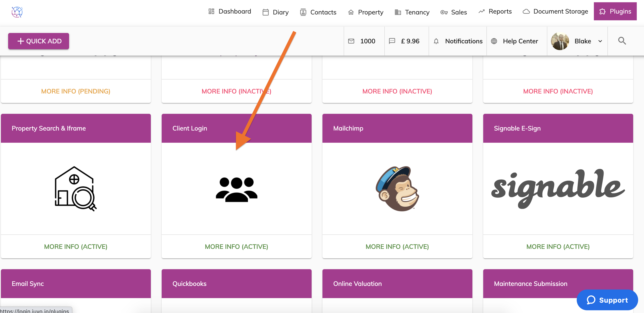This screenshot has height=313, width=644.
Task: Open the Support chat button
Action: click(607, 300)
